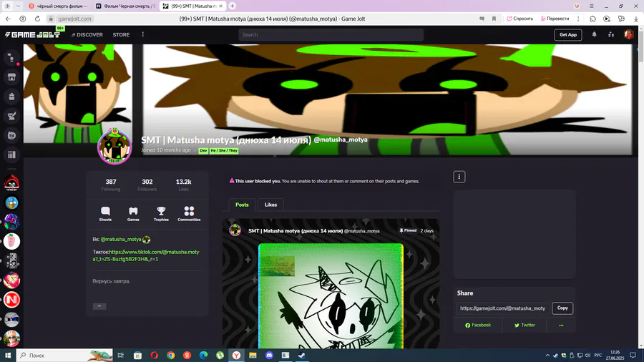Reload the current page
Image resolution: width=644 pixels, height=362 pixels.
pos(37,19)
